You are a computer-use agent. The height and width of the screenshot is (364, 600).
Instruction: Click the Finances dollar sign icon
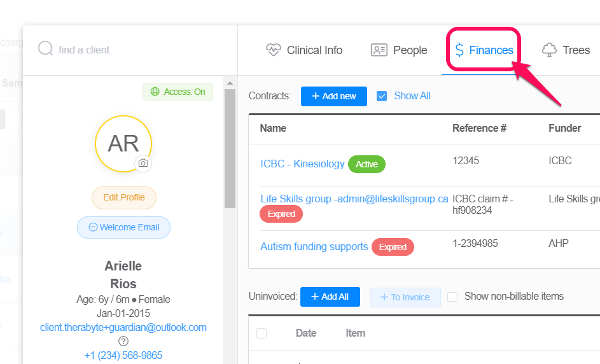pos(459,50)
